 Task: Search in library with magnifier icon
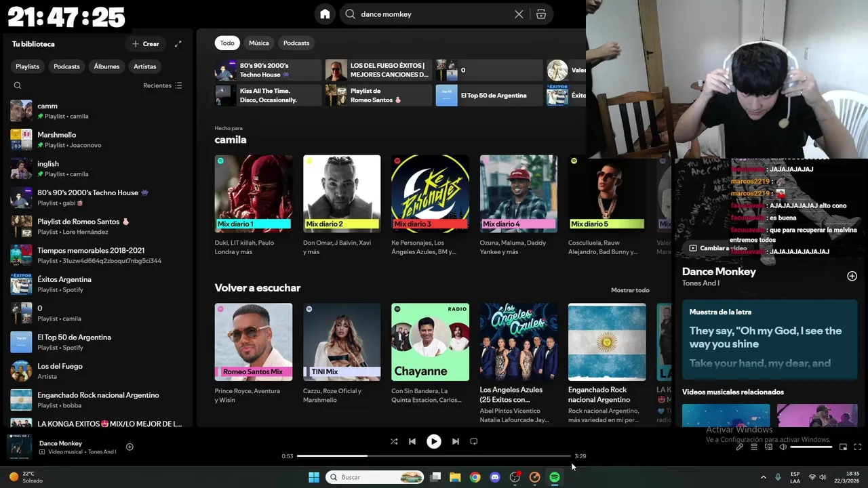18,85
